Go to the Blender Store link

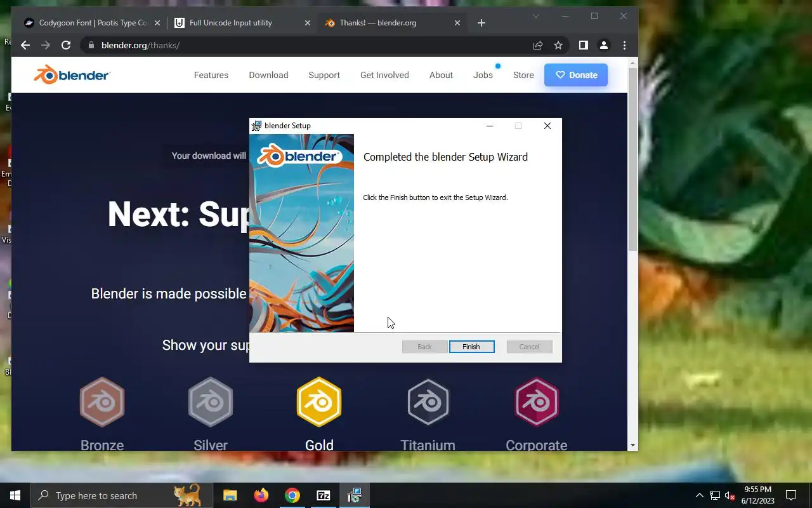(x=523, y=75)
